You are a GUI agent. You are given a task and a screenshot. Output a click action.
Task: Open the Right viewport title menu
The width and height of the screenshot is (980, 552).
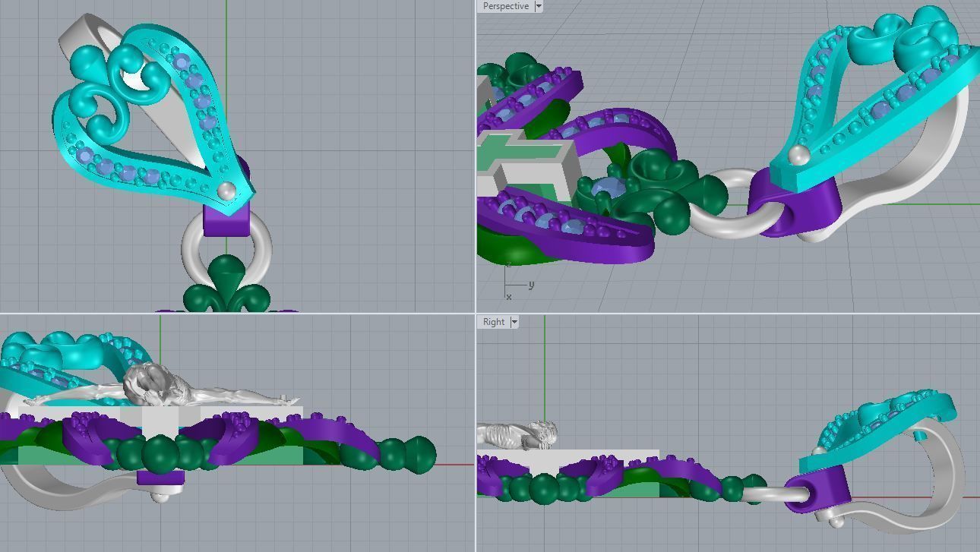pyautogui.click(x=494, y=322)
